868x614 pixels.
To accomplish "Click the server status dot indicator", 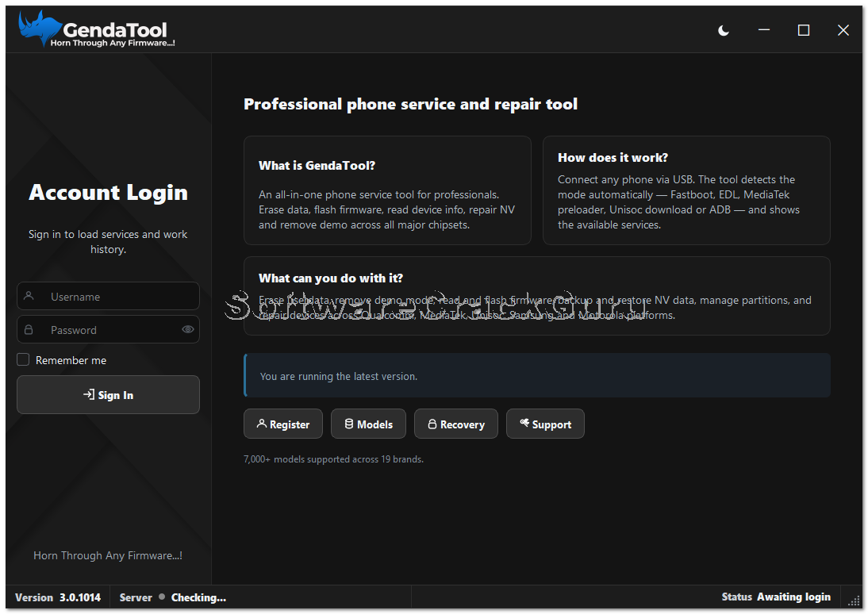I will tap(162, 597).
